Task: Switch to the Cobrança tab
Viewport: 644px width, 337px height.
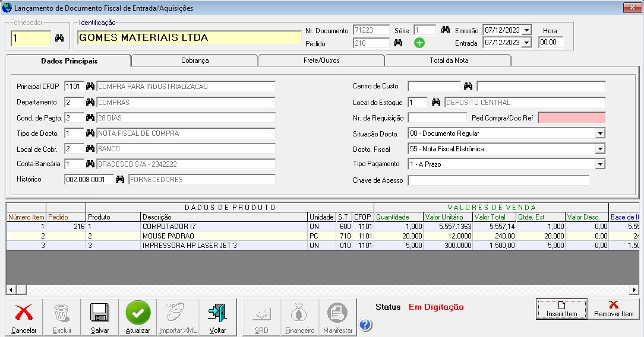Action: [195, 61]
